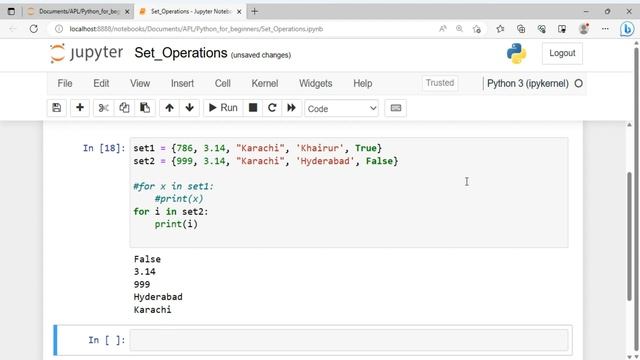Go back in browser history
The height and width of the screenshot is (360, 640).
pos(13,29)
